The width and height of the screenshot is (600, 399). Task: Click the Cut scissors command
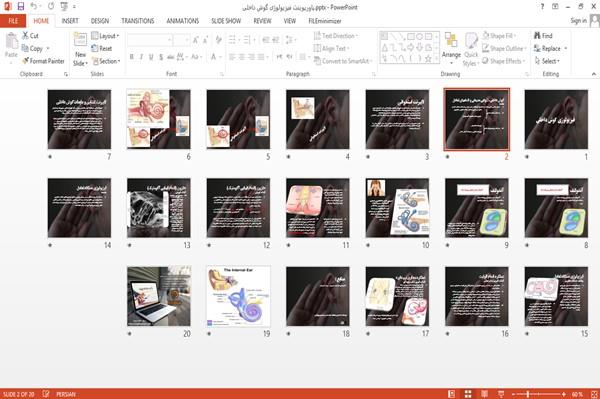coord(30,36)
